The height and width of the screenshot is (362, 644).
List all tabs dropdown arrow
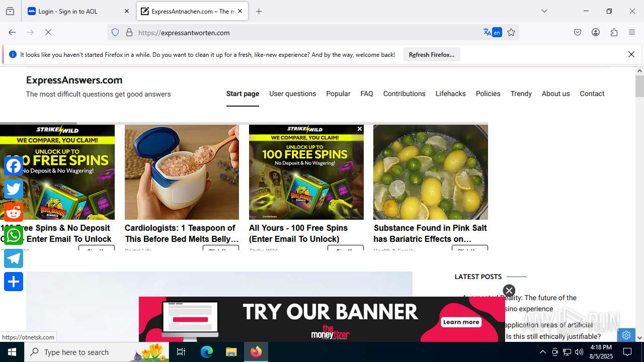click(544, 11)
